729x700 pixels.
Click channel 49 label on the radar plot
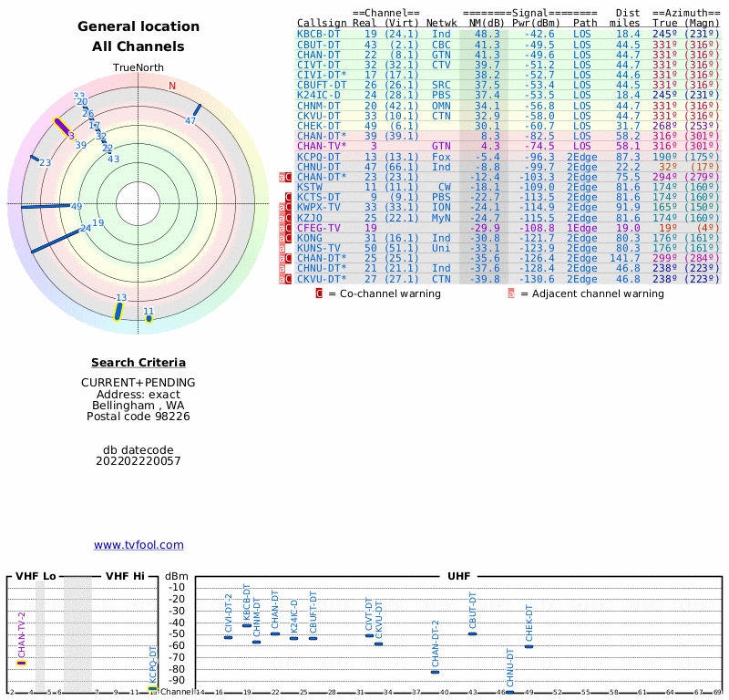point(77,207)
